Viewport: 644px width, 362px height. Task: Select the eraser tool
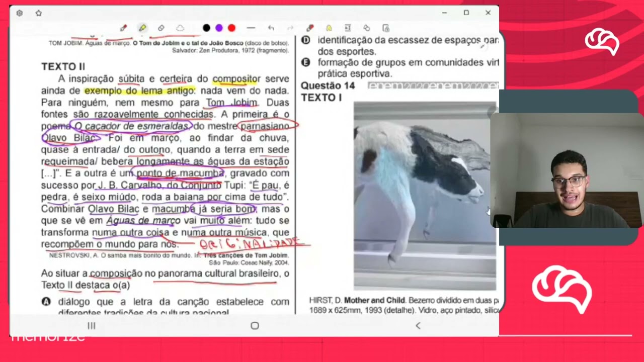pos(161,28)
